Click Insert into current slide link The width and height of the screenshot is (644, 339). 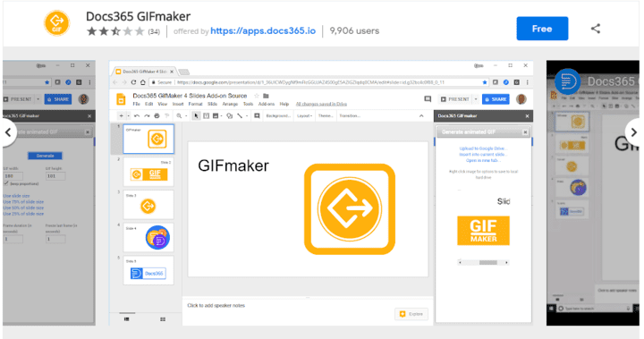click(x=483, y=155)
